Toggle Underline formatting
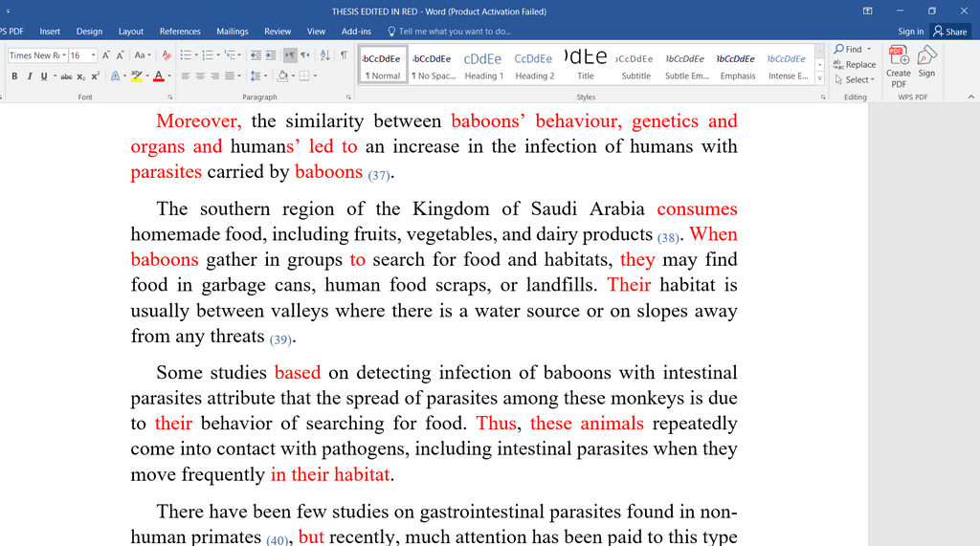 tap(44, 76)
